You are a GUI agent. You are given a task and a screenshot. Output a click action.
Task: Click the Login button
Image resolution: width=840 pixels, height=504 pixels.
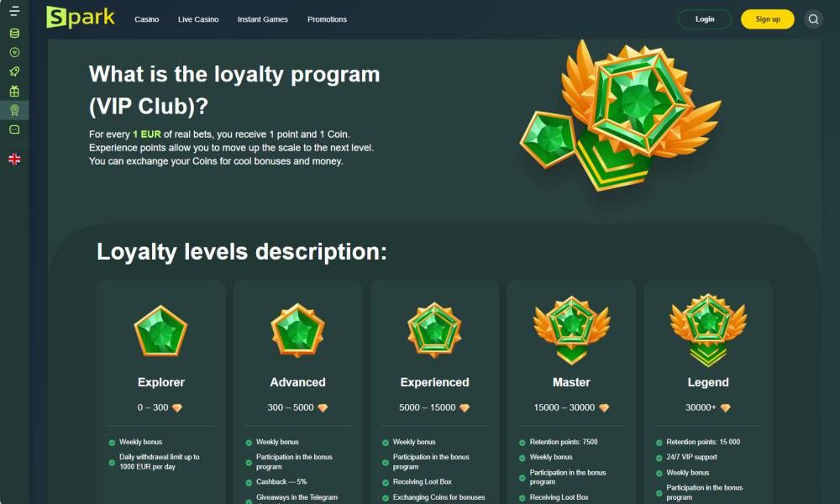coord(705,19)
